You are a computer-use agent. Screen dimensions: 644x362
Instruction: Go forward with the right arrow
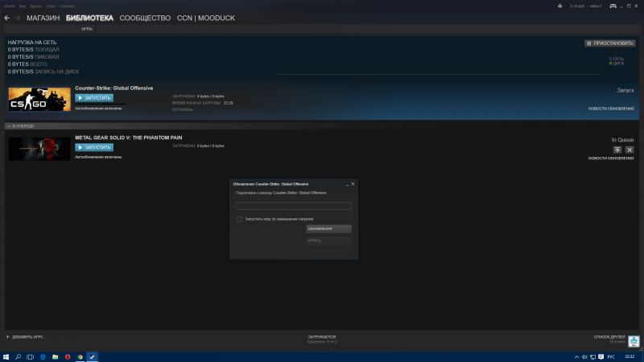click(18, 18)
